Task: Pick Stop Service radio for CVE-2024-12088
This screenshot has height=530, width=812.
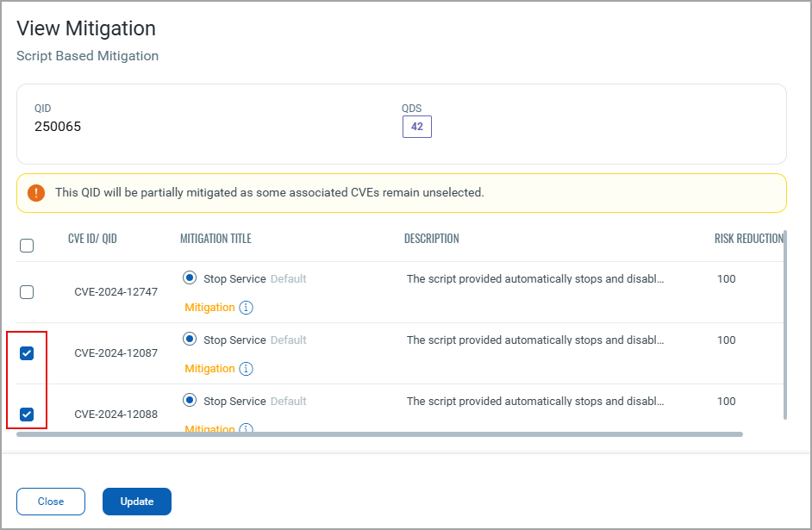Action: click(190, 401)
